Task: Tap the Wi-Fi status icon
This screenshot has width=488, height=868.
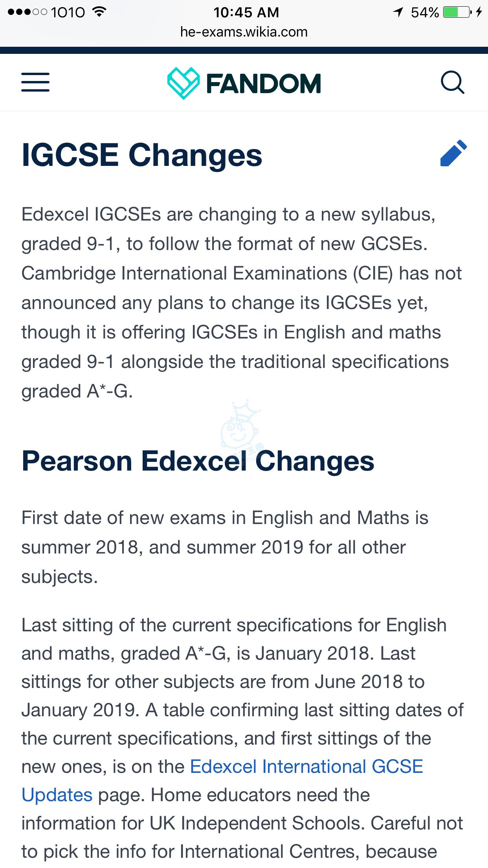Action: tap(99, 12)
